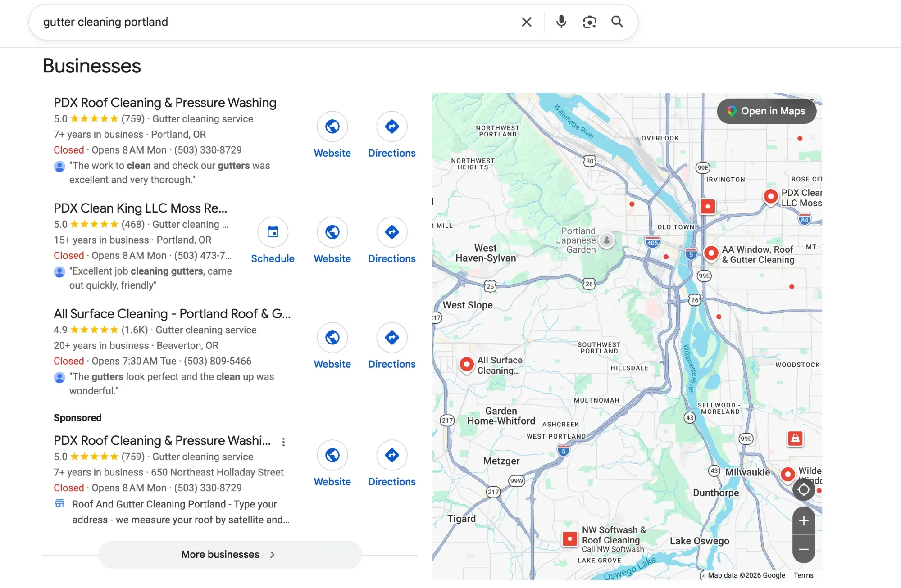Click the red lock-shaped pin near the 99E shield

point(795,438)
